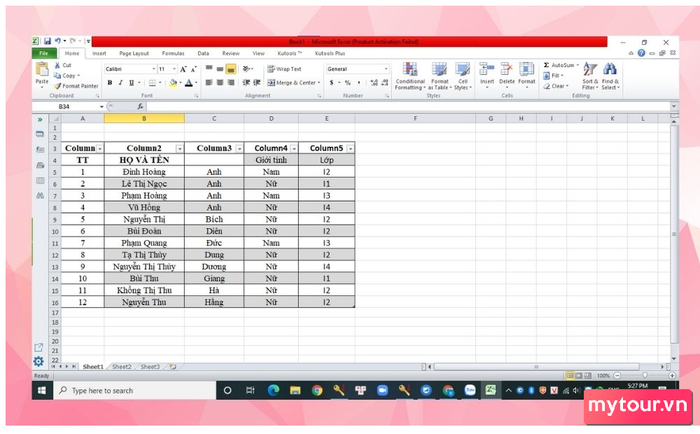Click the Decrease Indent icon
Viewport: 700px width, 434px height.
click(246, 83)
